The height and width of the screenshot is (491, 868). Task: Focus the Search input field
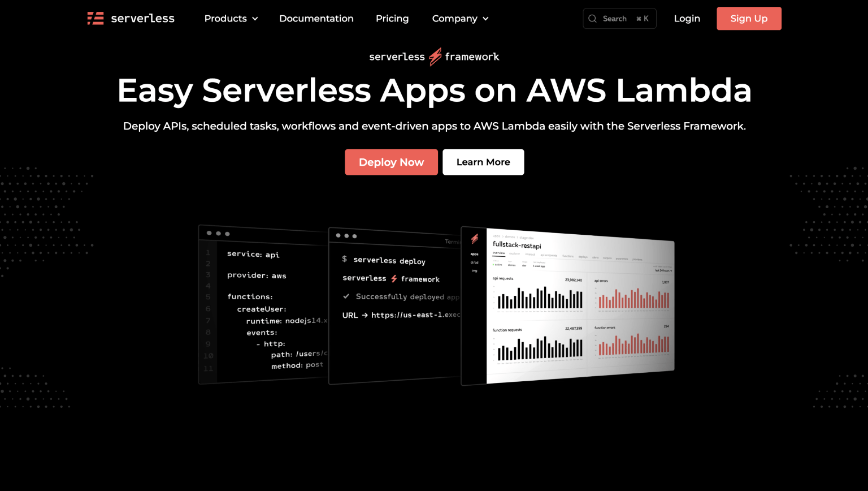pyautogui.click(x=619, y=19)
